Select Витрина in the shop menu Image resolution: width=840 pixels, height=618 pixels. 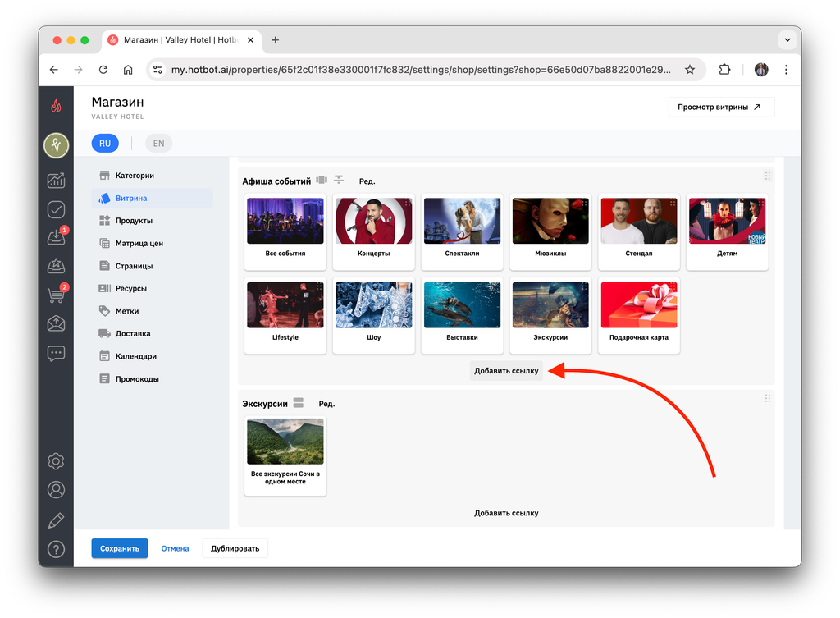pos(152,198)
